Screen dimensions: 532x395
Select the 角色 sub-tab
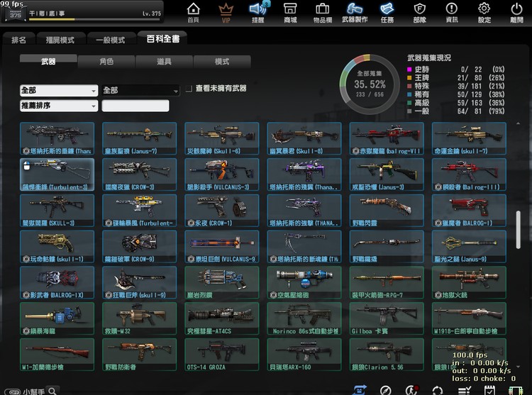pyautogui.click(x=106, y=62)
